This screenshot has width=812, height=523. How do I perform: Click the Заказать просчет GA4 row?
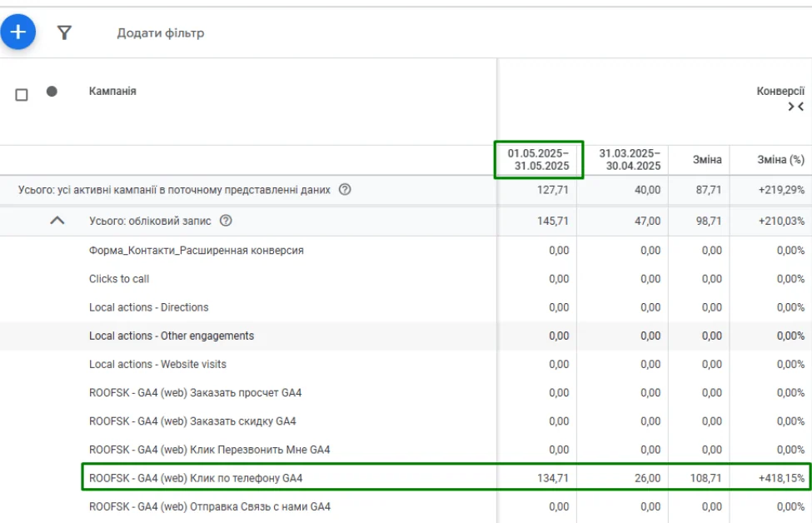(406, 393)
